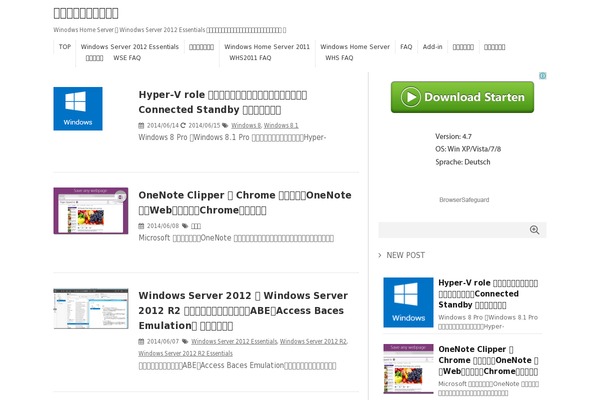Click the tag icon beside 2014/06/07
Screen dimensions: 600x400
(x=185, y=341)
